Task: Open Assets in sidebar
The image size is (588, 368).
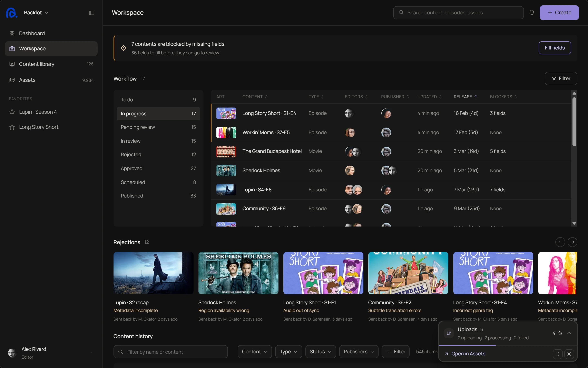Action: (51, 80)
